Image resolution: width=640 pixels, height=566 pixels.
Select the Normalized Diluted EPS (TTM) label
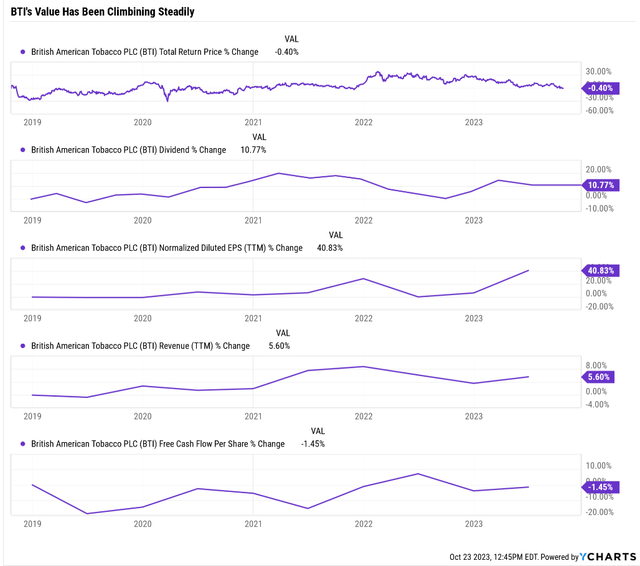tap(167, 247)
